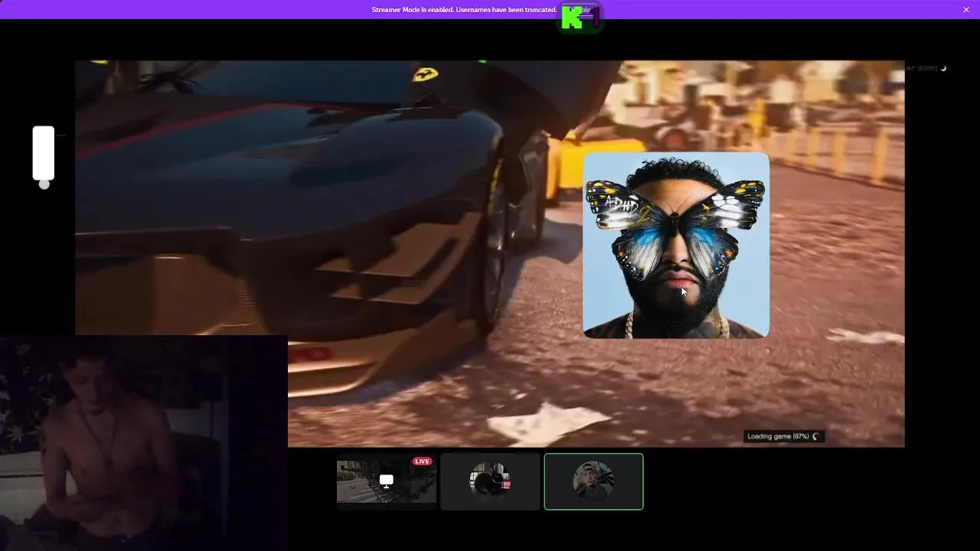Click the 'Loading game (87%)' status text
The width and height of the screenshot is (980, 551).
coord(778,436)
